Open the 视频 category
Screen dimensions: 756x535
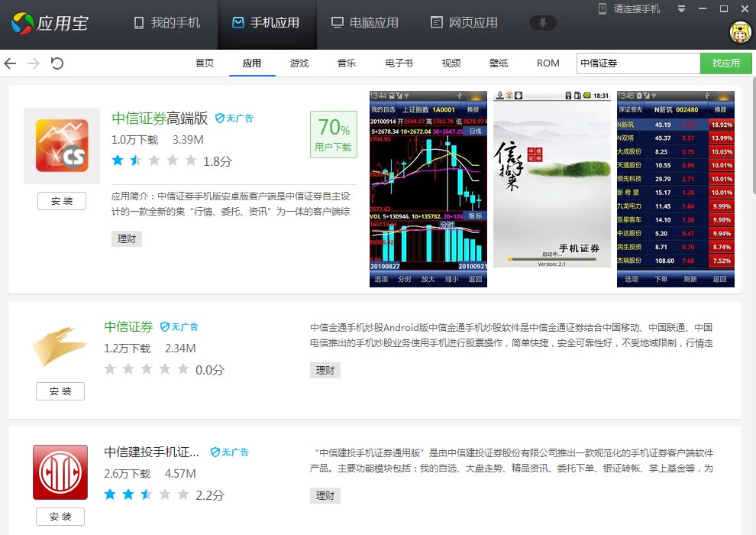tap(451, 63)
